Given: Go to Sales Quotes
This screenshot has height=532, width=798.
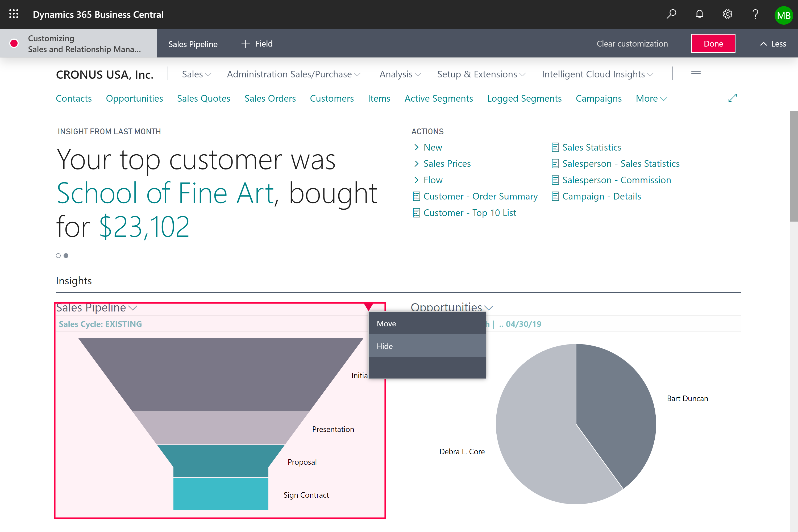Looking at the screenshot, I should (x=203, y=98).
